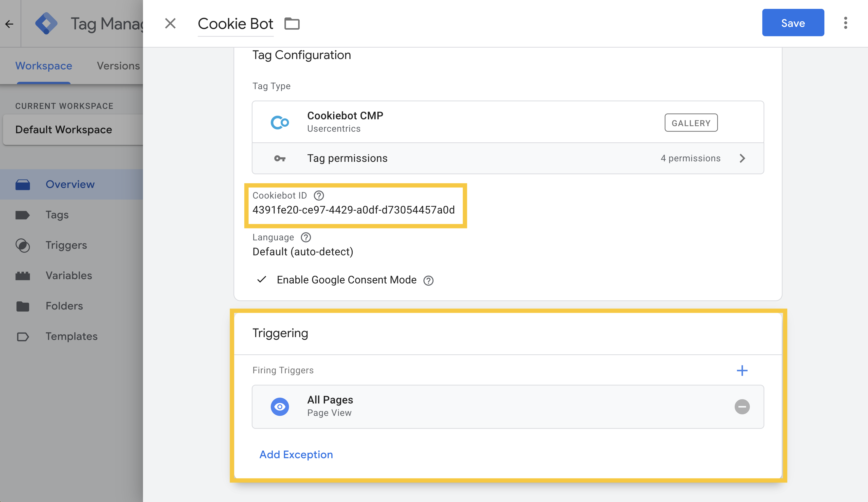
Task: Open Overview in the sidebar
Action: 72,184
